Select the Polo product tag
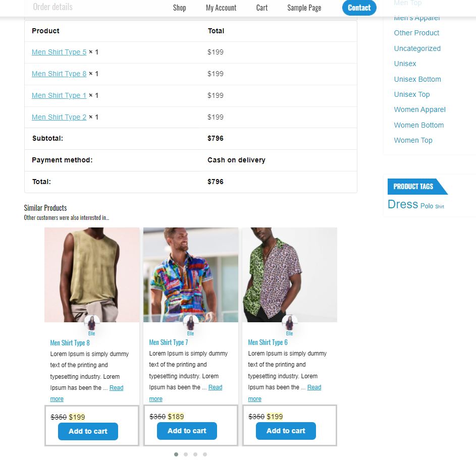The image size is (476, 466). pyautogui.click(x=427, y=206)
